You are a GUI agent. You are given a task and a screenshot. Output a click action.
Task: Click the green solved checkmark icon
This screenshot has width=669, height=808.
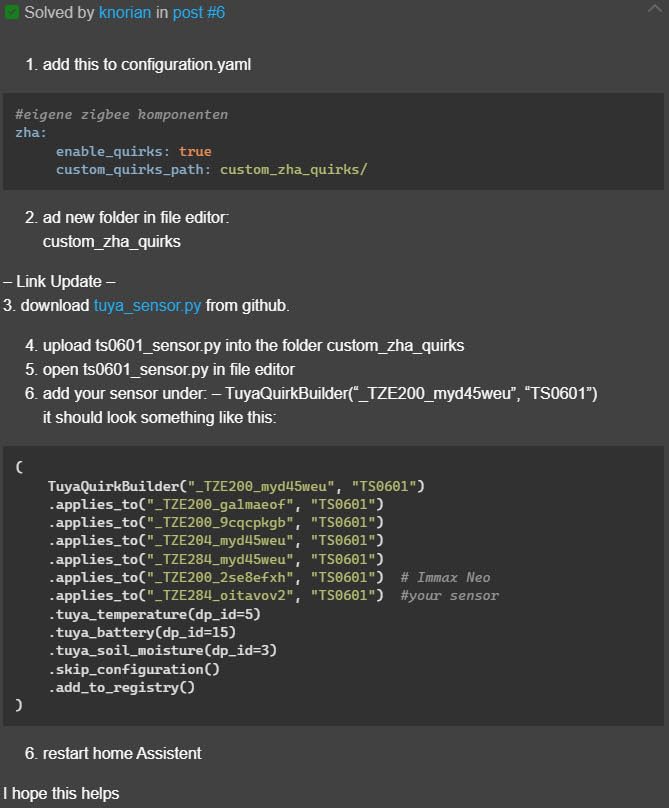coord(12,13)
